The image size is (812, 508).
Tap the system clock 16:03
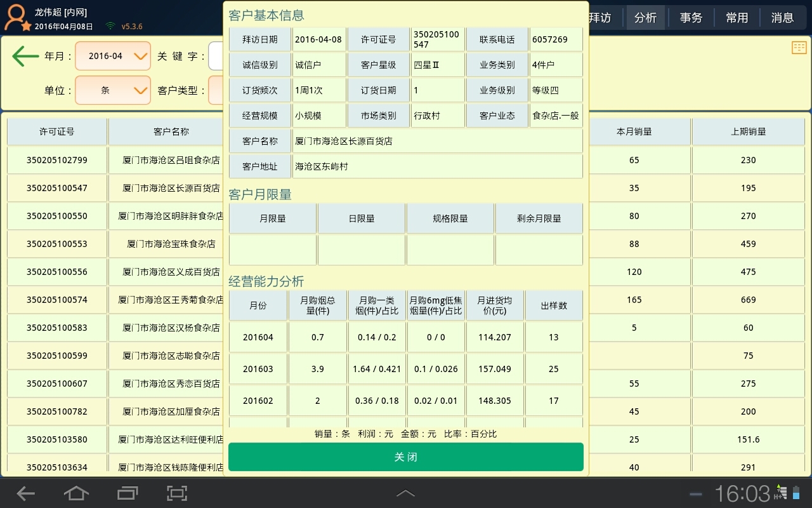742,493
